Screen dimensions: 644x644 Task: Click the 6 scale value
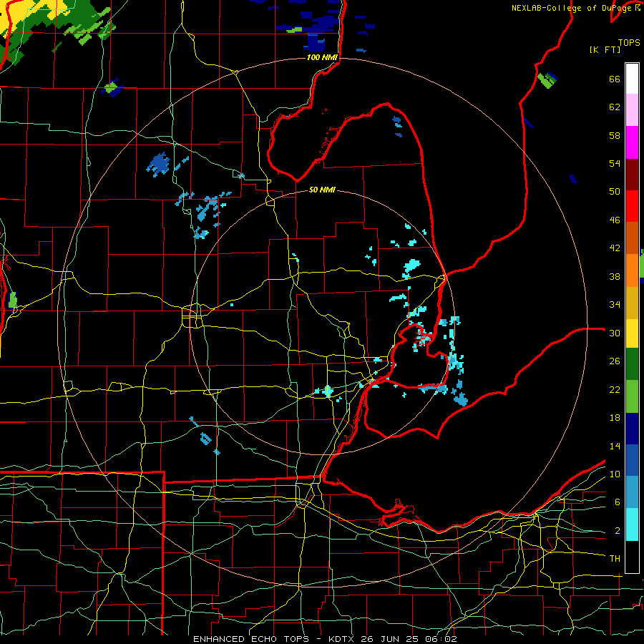[617, 502]
